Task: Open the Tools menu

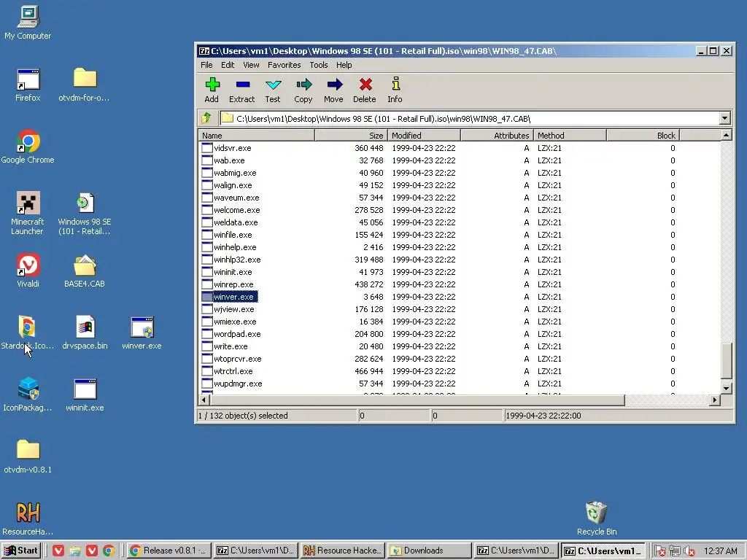Action: click(318, 65)
